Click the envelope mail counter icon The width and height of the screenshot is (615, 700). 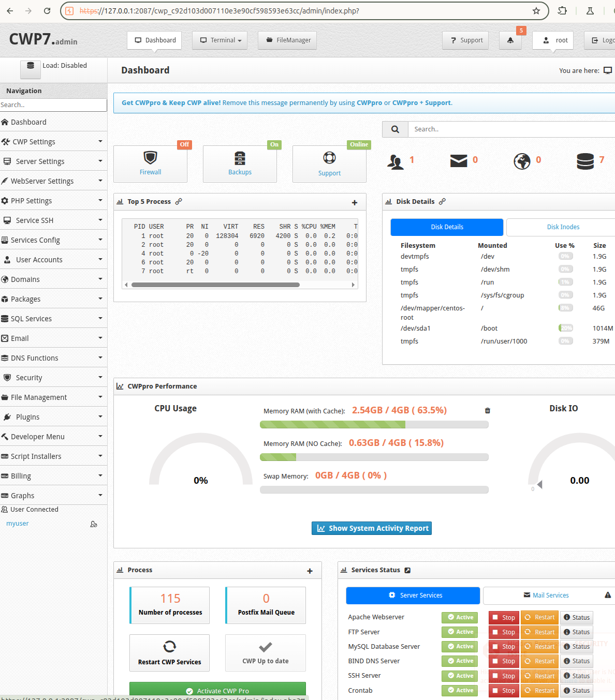click(x=459, y=161)
